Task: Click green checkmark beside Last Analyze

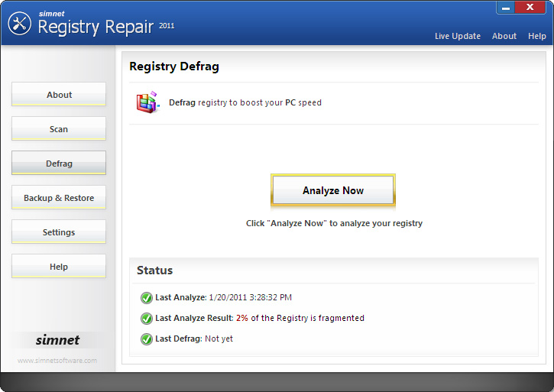Action: pos(146,298)
